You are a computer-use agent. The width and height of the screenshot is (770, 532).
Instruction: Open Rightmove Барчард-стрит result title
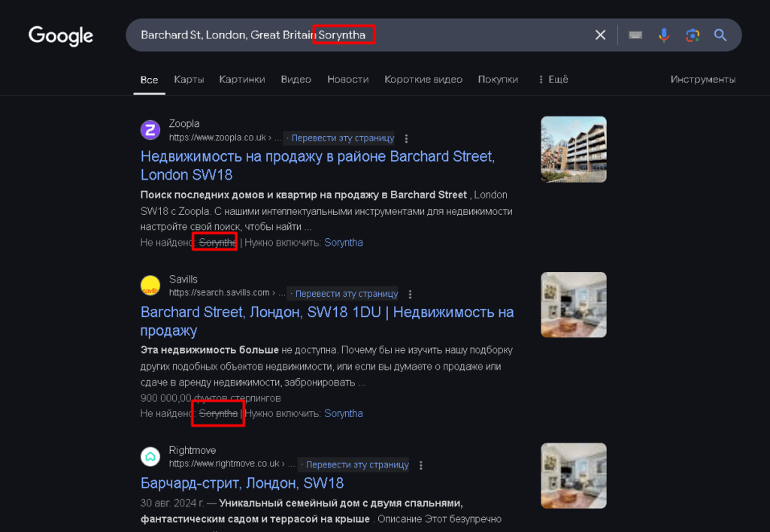[x=242, y=483]
